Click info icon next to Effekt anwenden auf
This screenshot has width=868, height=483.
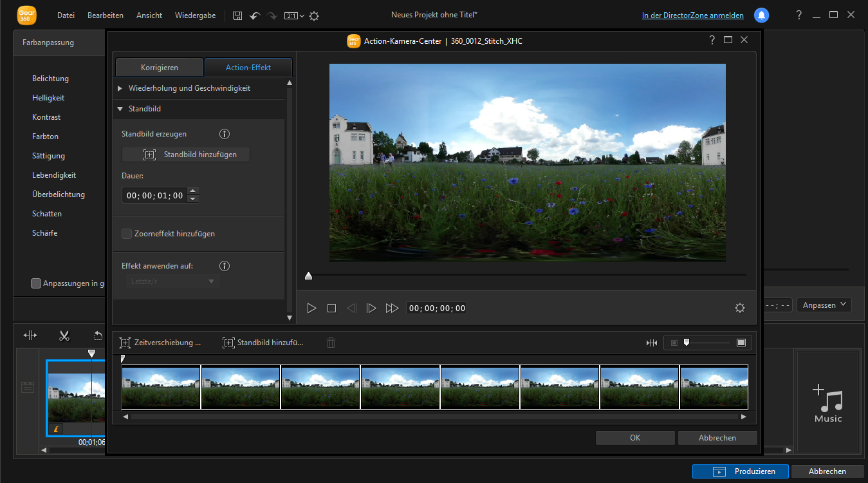(x=225, y=265)
